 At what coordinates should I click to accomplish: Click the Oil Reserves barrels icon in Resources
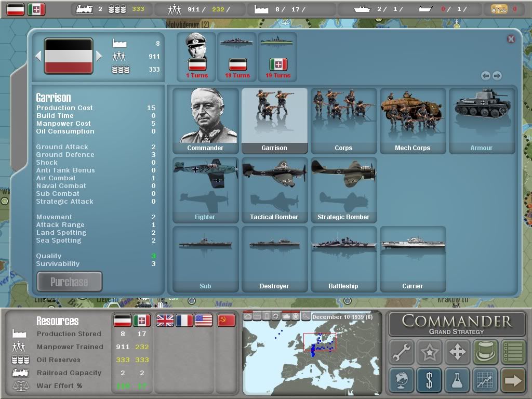point(20,360)
